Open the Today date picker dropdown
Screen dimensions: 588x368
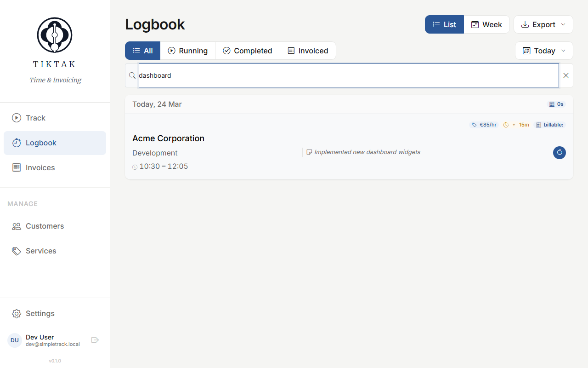point(544,51)
